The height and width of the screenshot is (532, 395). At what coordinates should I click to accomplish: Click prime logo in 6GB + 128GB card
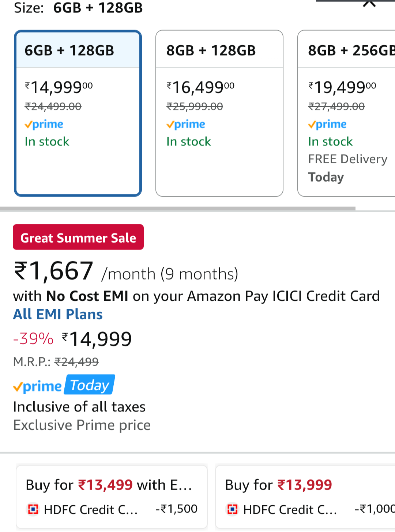(x=44, y=125)
